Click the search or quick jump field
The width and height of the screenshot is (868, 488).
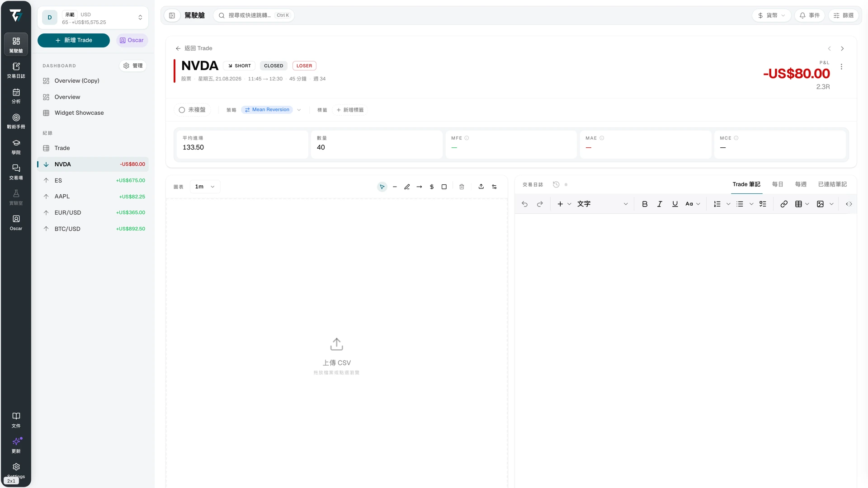coord(254,15)
